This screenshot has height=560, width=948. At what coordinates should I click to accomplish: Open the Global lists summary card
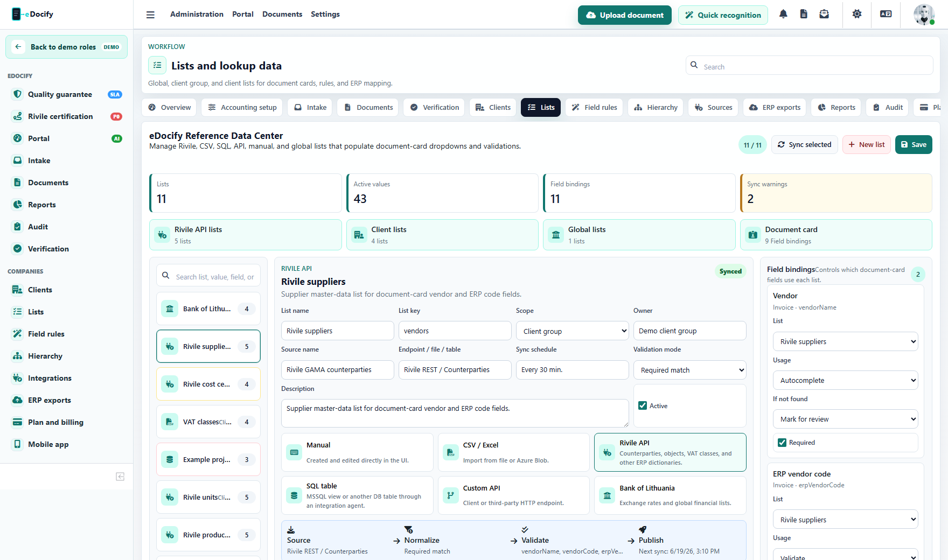click(x=639, y=235)
